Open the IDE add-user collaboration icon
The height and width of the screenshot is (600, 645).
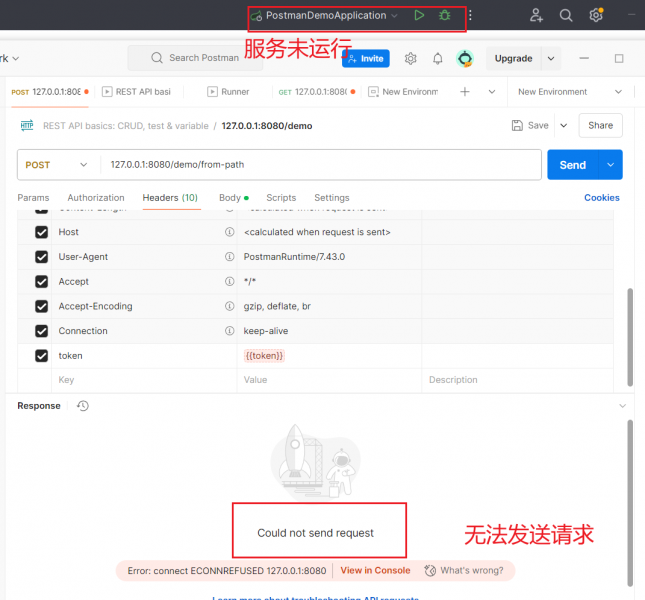point(536,16)
